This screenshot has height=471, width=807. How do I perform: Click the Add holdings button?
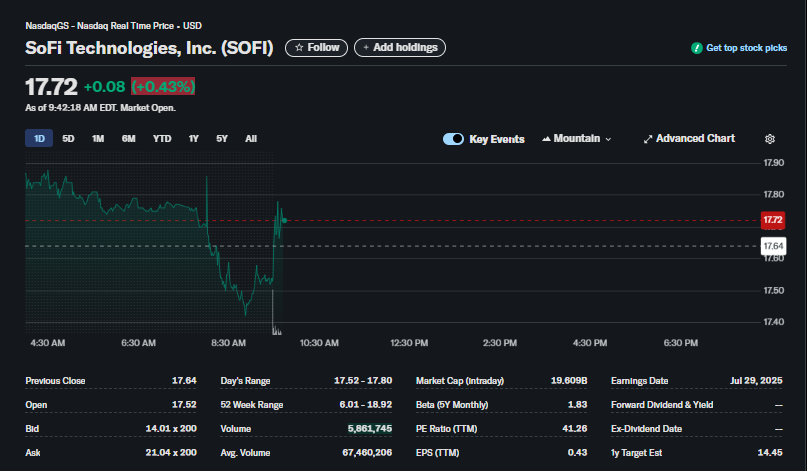tap(400, 47)
